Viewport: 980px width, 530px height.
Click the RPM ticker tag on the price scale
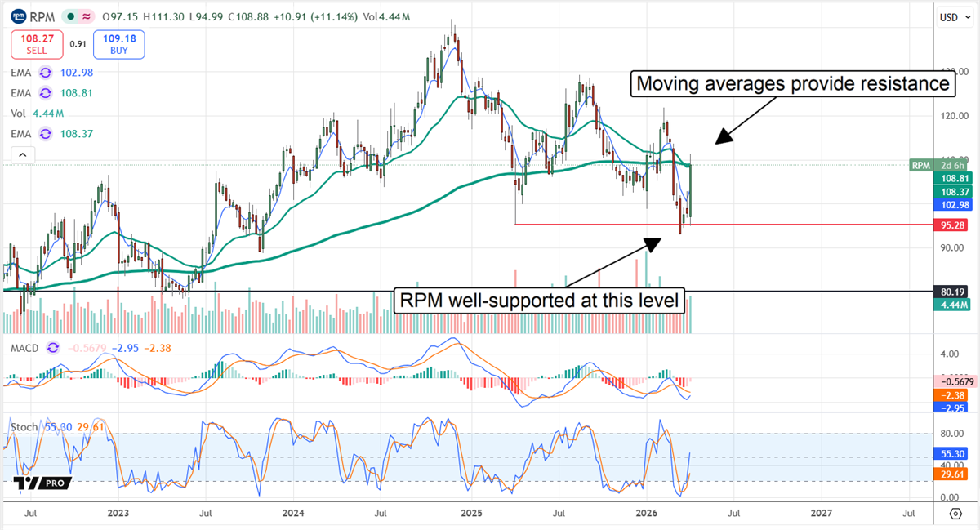coord(921,165)
